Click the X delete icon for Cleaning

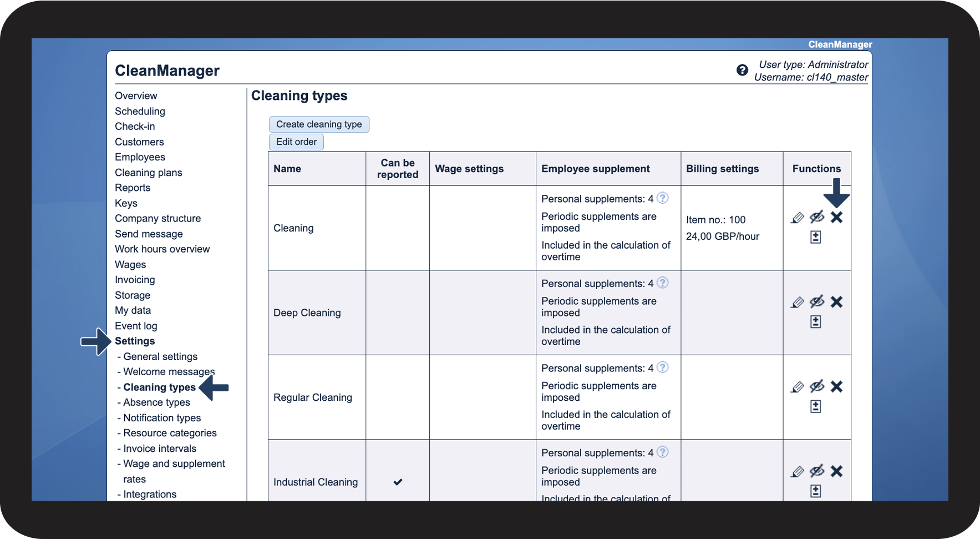(836, 218)
